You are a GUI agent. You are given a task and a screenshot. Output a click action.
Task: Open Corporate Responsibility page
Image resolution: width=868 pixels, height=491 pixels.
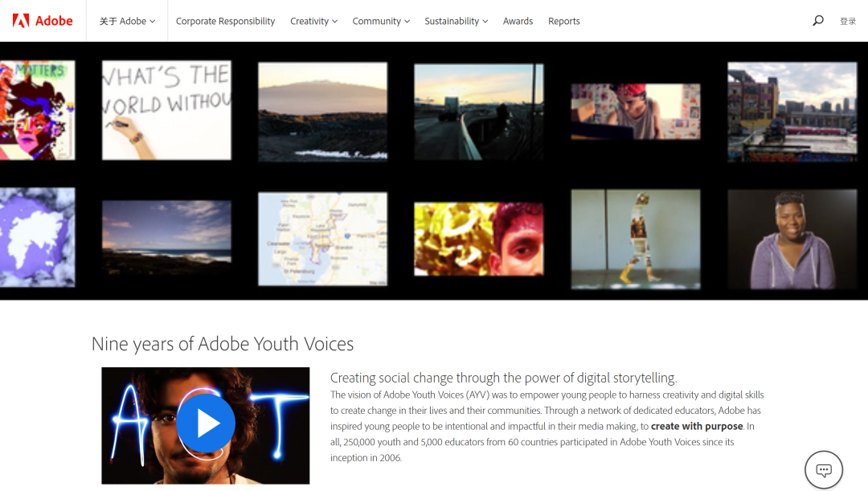(225, 21)
